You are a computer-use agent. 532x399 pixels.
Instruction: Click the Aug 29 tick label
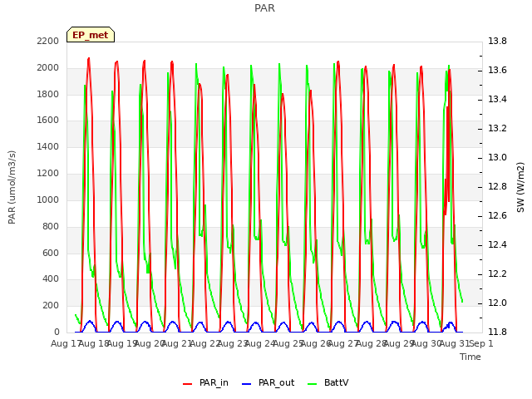[399, 343]
